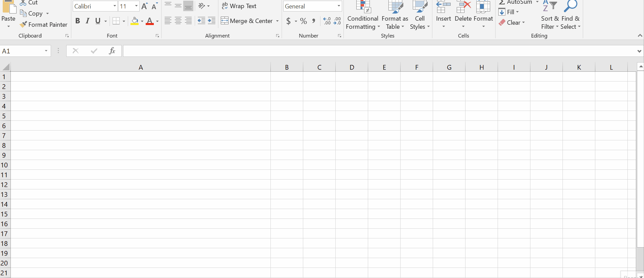Apply the Fill Color paint bucket
Viewport: 644px width, 278px height.
pyautogui.click(x=135, y=21)
